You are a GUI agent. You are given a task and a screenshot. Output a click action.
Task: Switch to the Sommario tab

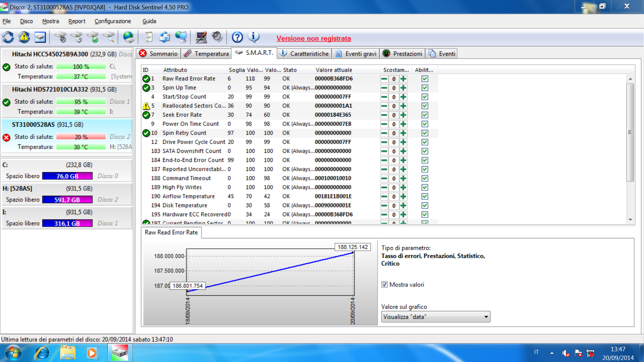point(159,54)
